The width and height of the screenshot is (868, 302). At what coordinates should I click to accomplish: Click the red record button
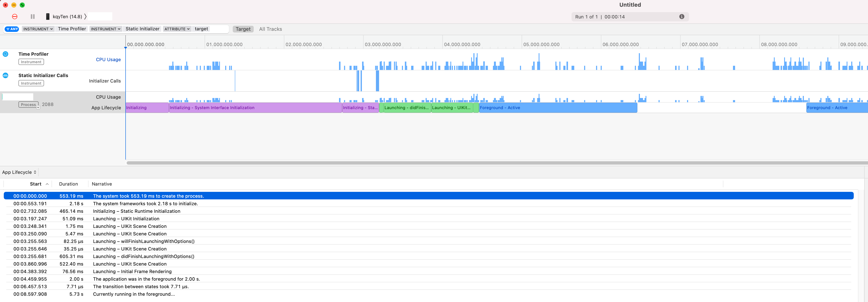14,17
